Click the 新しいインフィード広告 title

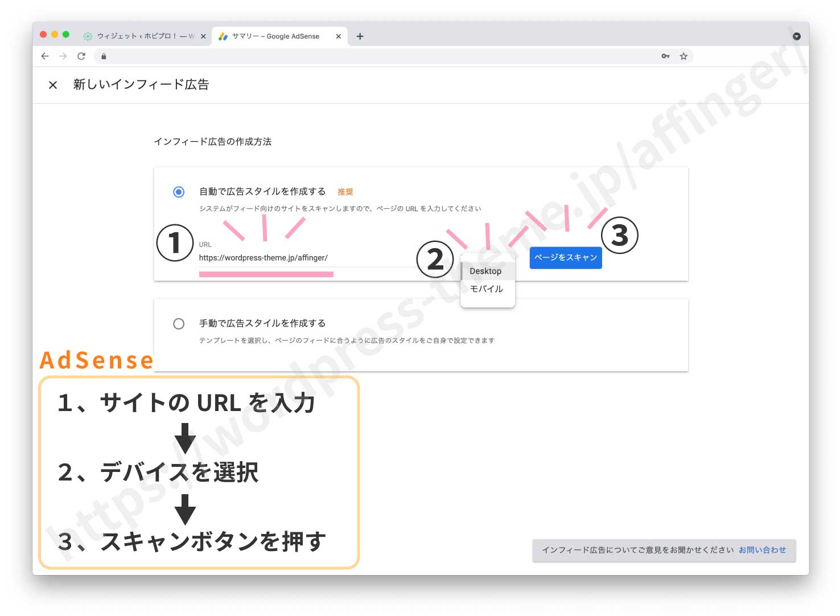coord(141,85)
